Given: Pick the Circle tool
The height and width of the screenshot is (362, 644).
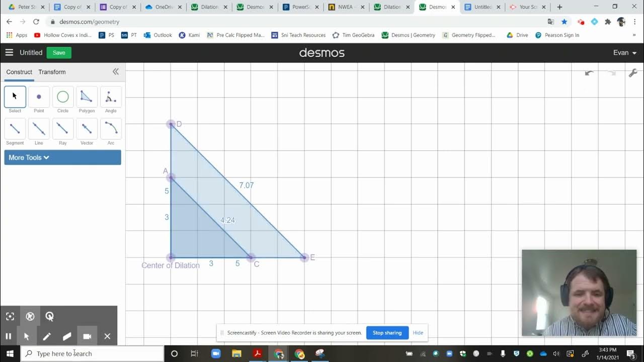Looking at the screenshot, I should (x=63, y=97).
